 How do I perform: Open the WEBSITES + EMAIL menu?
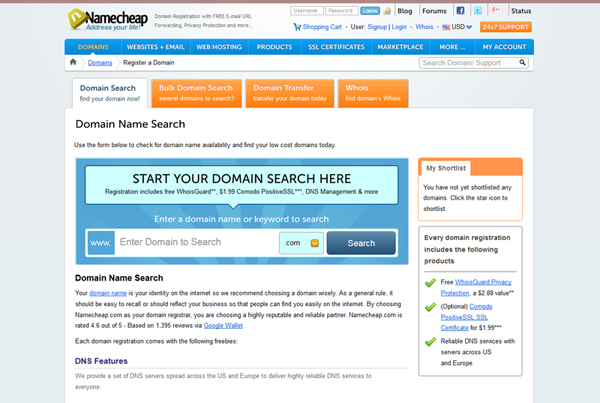pos(155,47)
